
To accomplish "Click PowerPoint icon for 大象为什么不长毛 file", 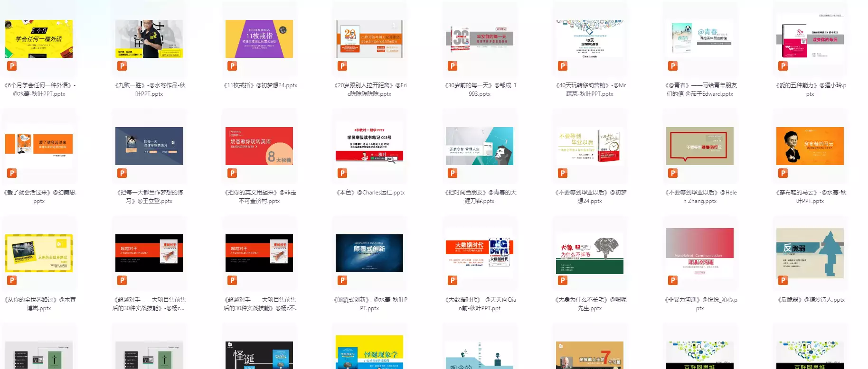I will [x=563, y=280].
